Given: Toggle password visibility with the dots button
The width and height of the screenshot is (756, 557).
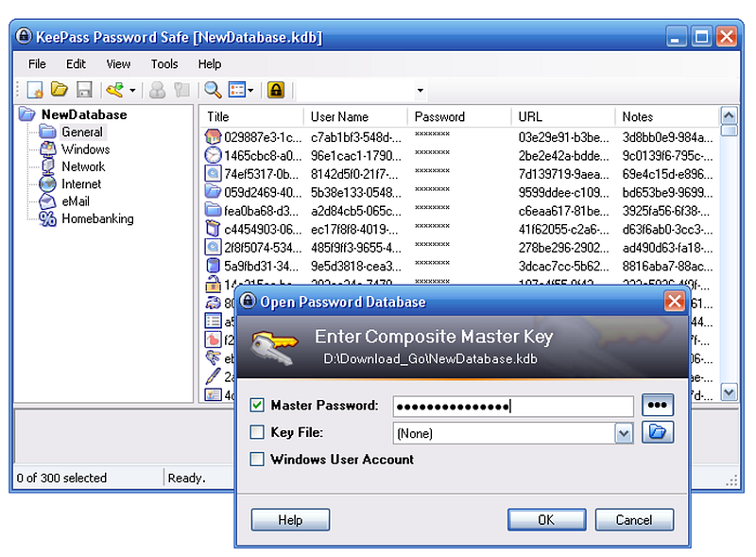Looking at the screenshot, I should pos(657,405).
